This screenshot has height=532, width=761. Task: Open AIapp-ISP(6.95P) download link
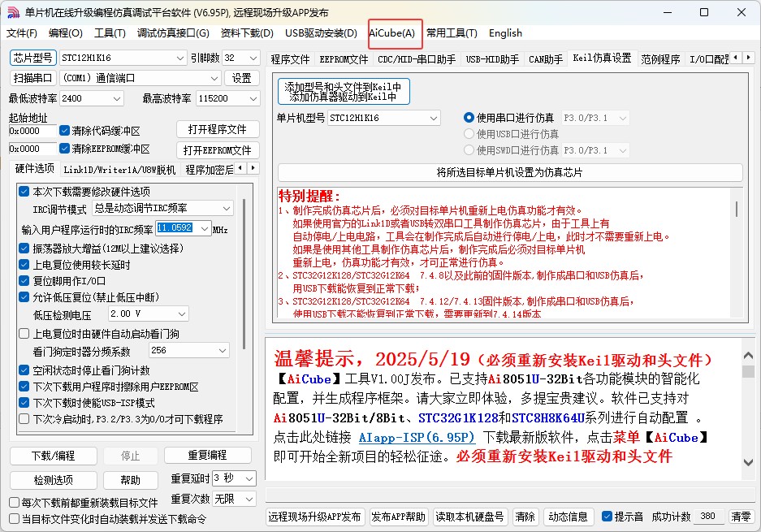[417, 437]
